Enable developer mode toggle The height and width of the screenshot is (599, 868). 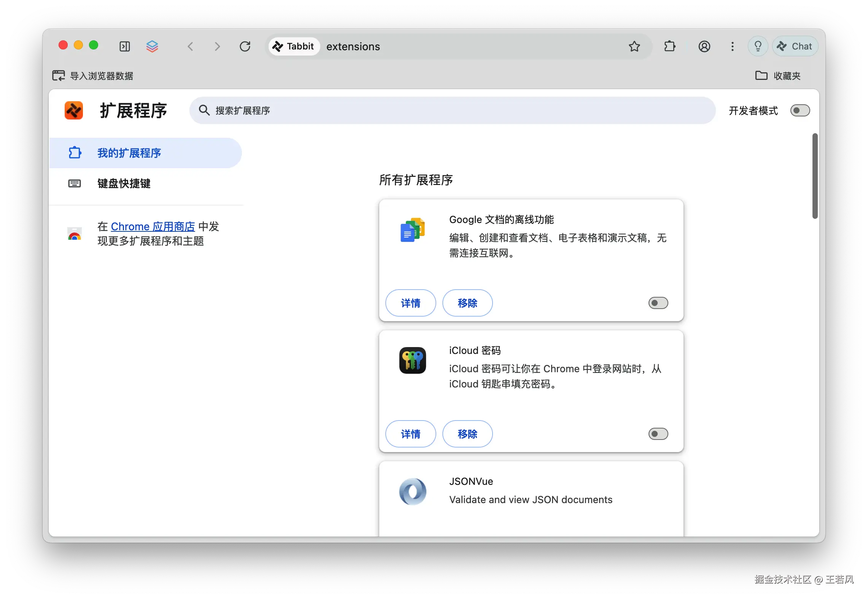[x=800, y=111]
